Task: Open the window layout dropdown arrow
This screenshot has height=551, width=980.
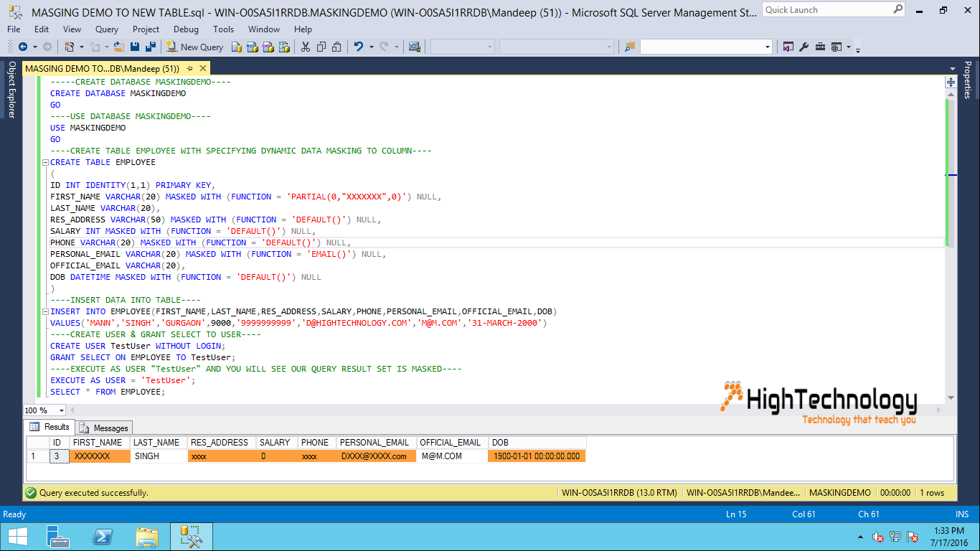Action: point(848,47)
